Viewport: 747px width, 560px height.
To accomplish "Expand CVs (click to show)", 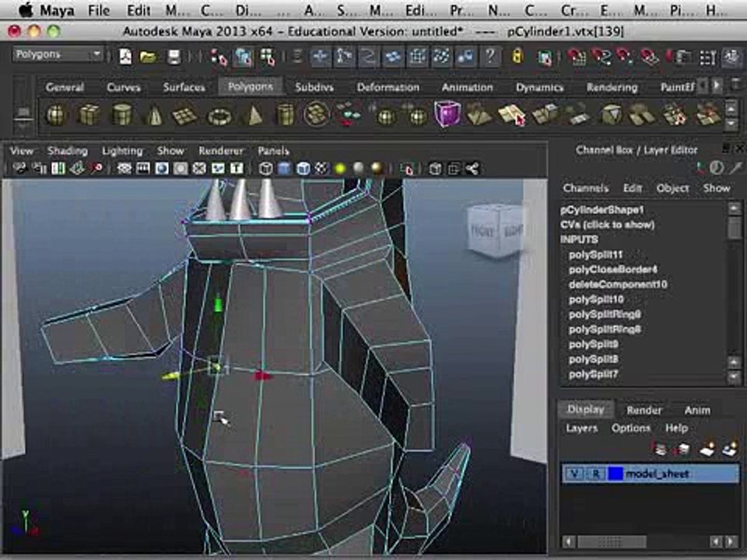I will [x=607, y=225].
